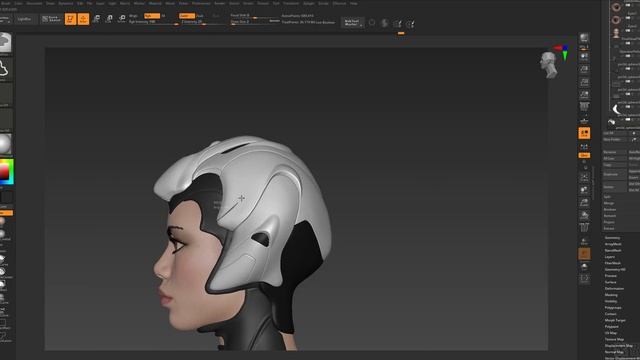The width and height of the screenshot is (640, 360).
Task: Expand the Masking palette
Action: tap(611, 295)
